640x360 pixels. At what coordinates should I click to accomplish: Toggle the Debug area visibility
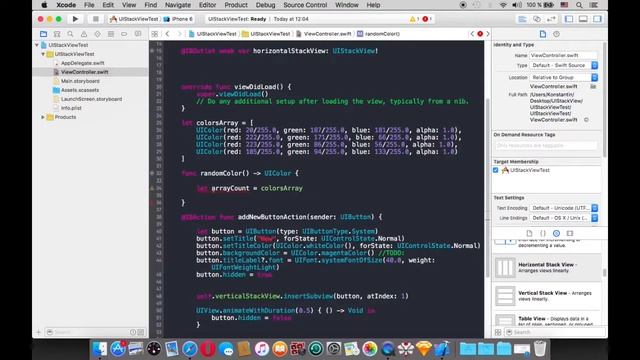583,19
